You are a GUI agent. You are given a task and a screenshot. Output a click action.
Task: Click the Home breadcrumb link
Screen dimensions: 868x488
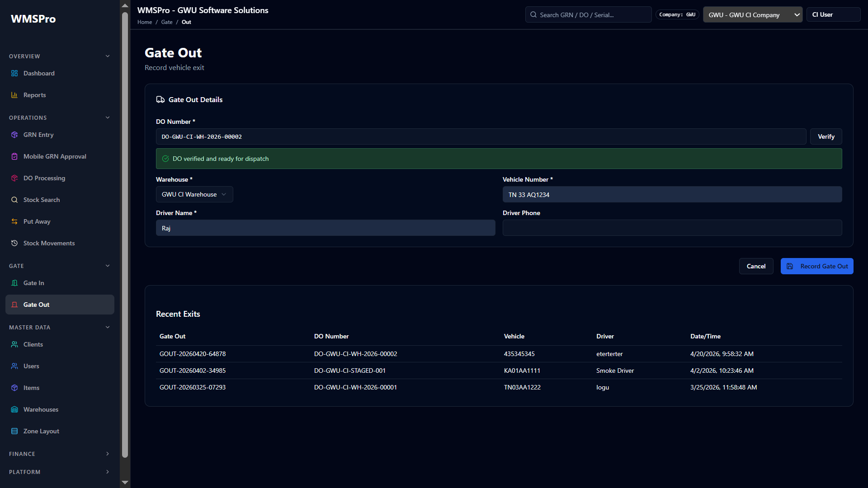pyautogui.click(x=145, y=22)
